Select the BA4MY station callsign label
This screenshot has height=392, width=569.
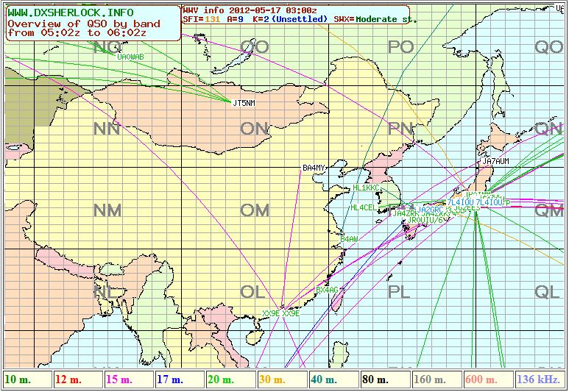tap(314, 168)
